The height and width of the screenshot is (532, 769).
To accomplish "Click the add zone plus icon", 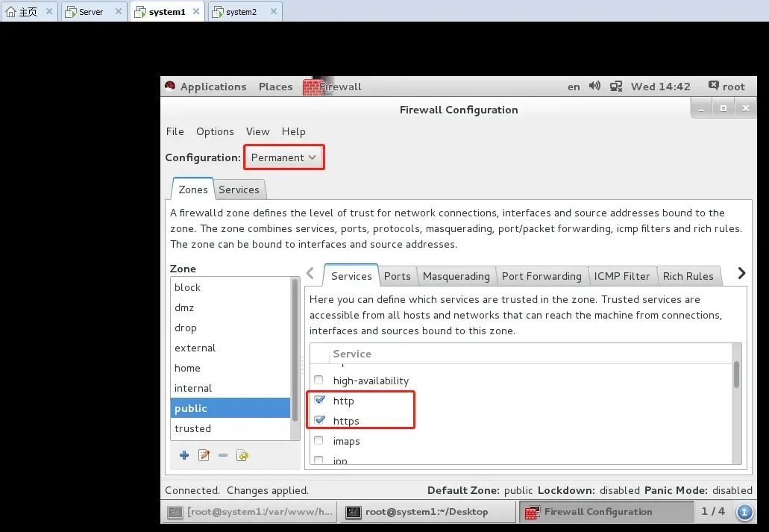I will (184, 455).
